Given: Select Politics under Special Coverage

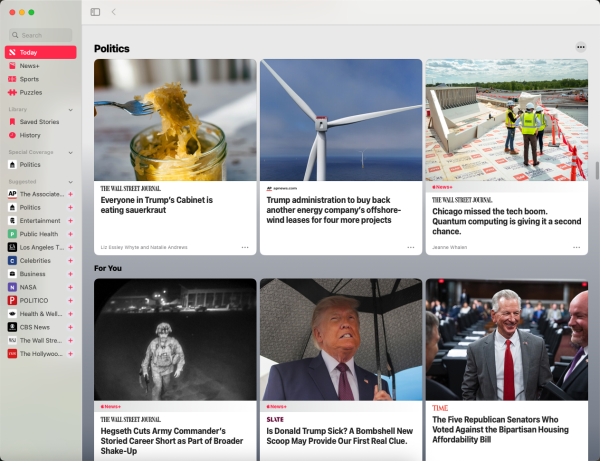Looking at the screenshot, I should (41, 165).
